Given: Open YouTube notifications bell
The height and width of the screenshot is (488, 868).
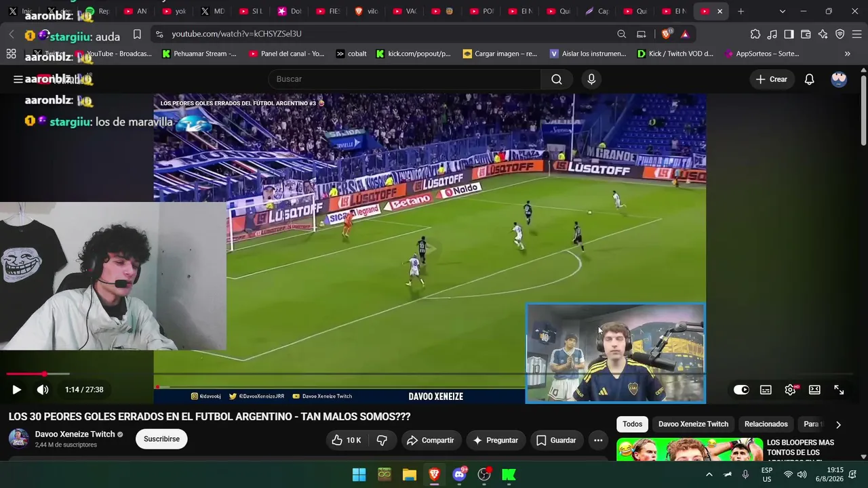Looking at the screenshot, I should point(809,79).
